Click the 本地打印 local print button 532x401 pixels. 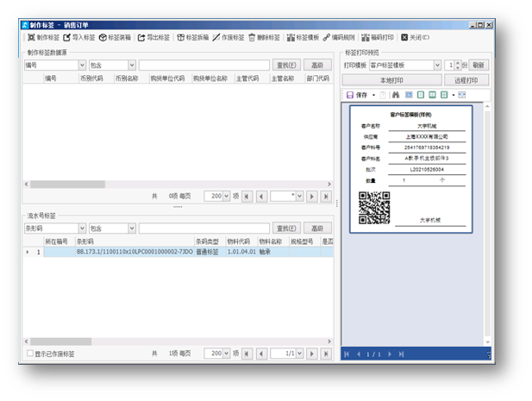[x=391, y=80]
